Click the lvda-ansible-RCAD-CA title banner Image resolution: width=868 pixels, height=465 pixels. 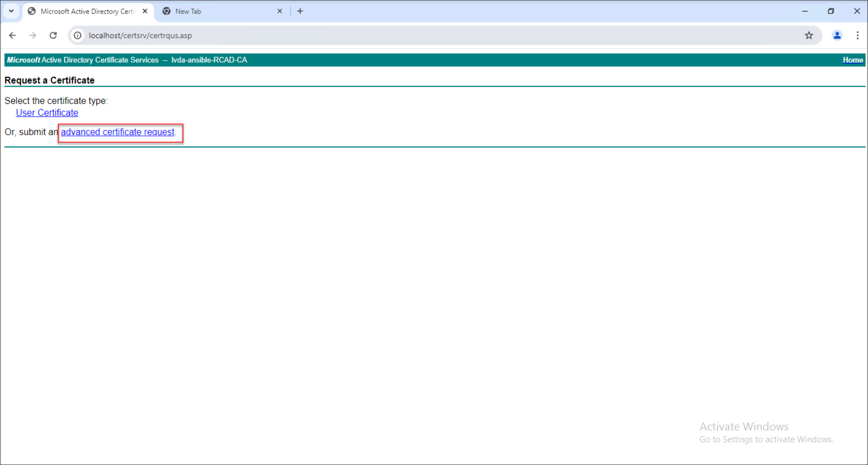209,60
